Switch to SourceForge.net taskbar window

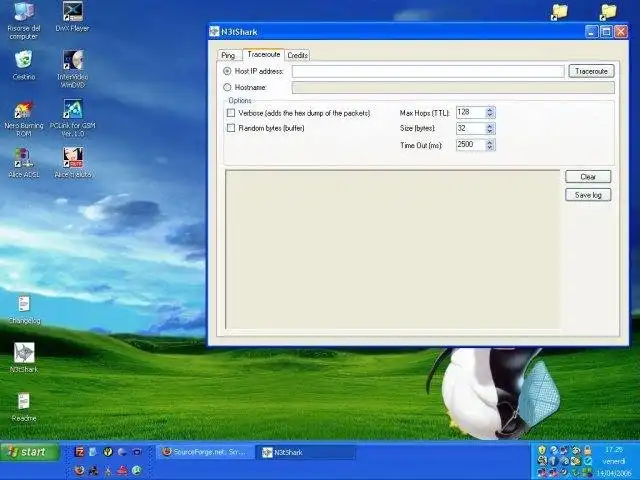[205, 452]
